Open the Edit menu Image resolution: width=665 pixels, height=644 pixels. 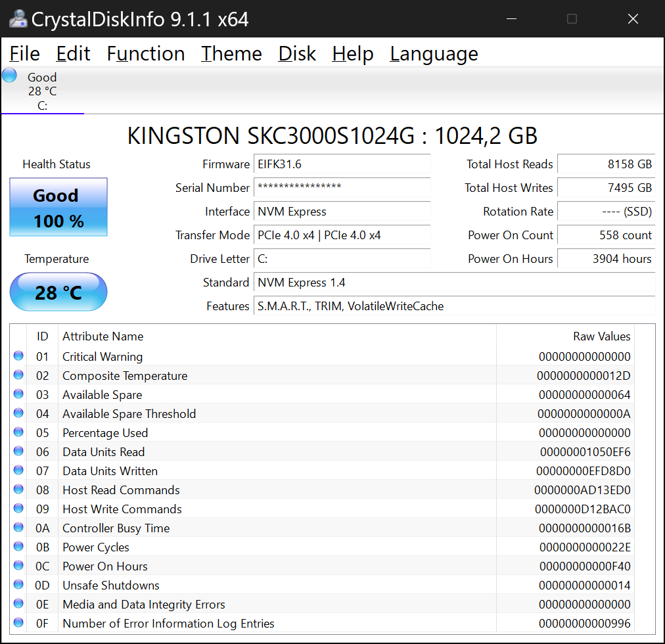(x=73, y=54)
